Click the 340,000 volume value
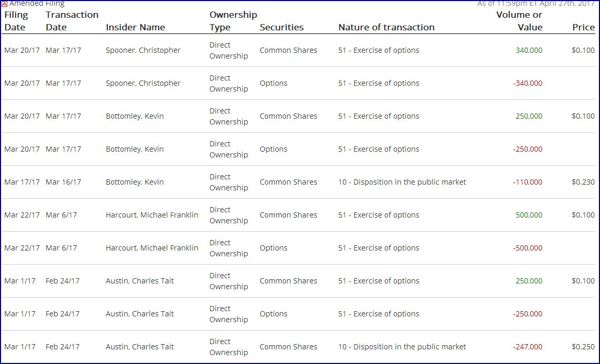The width and height of the screenshot is (600, 364). (529, 51)
